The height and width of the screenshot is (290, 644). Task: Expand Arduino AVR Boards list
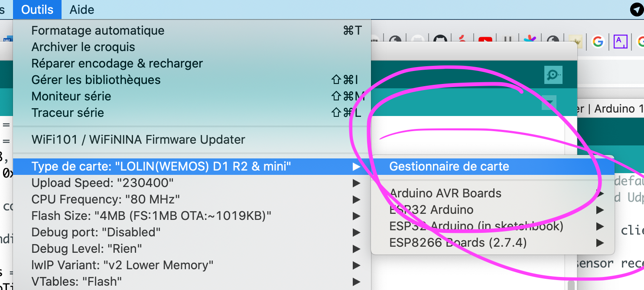point(446,193)
